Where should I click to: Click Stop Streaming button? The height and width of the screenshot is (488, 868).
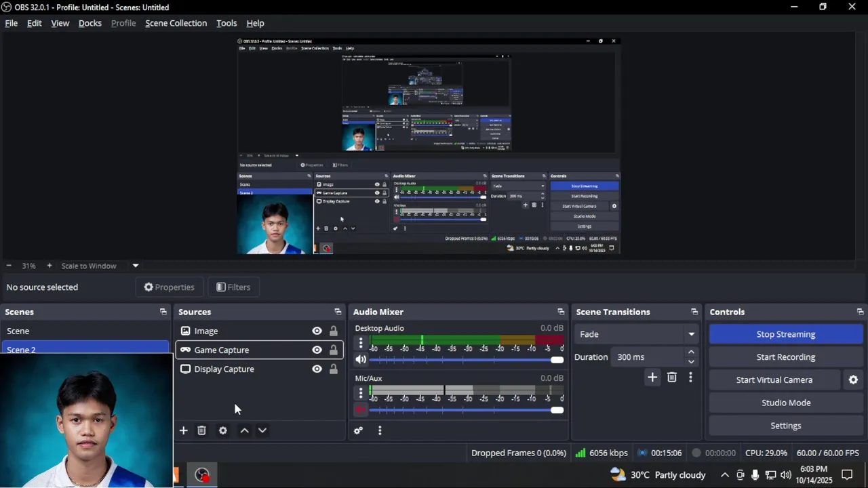click(x=786, y=334)
